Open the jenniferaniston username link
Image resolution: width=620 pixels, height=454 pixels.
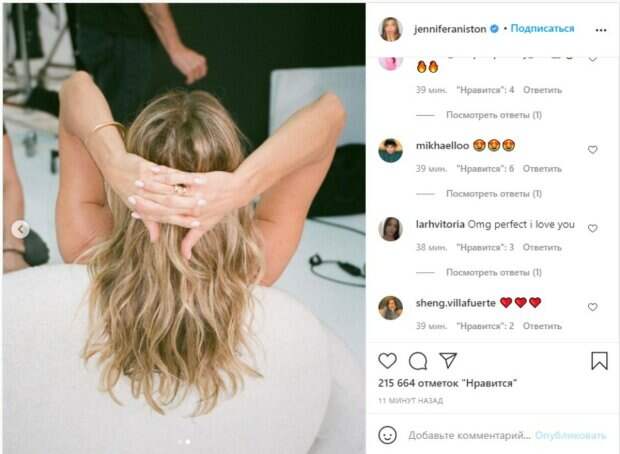click(x=450, y=29)
